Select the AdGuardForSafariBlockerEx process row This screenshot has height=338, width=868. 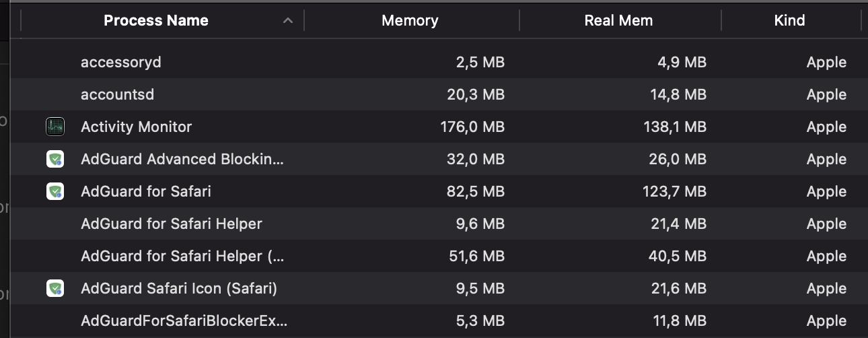point(184,321)
